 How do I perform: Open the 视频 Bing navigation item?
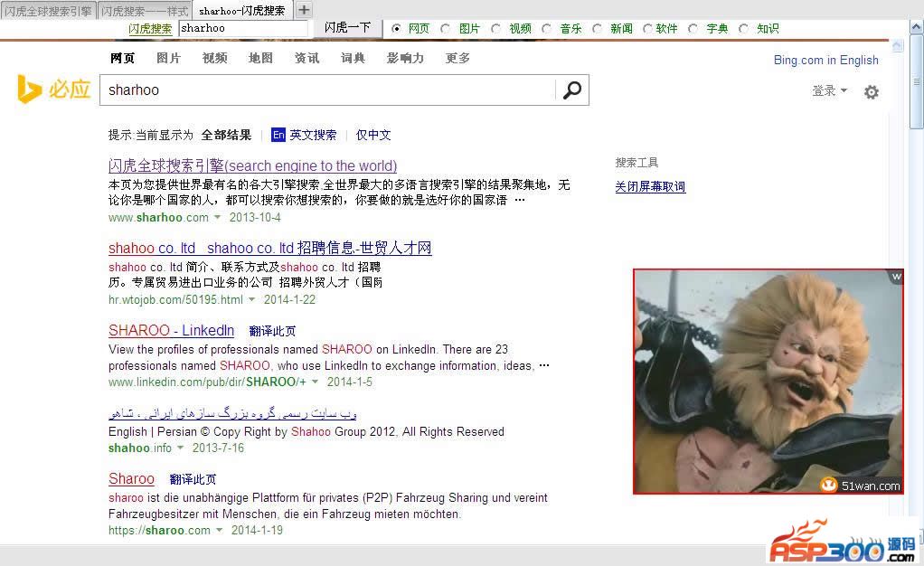pos(214,58)
